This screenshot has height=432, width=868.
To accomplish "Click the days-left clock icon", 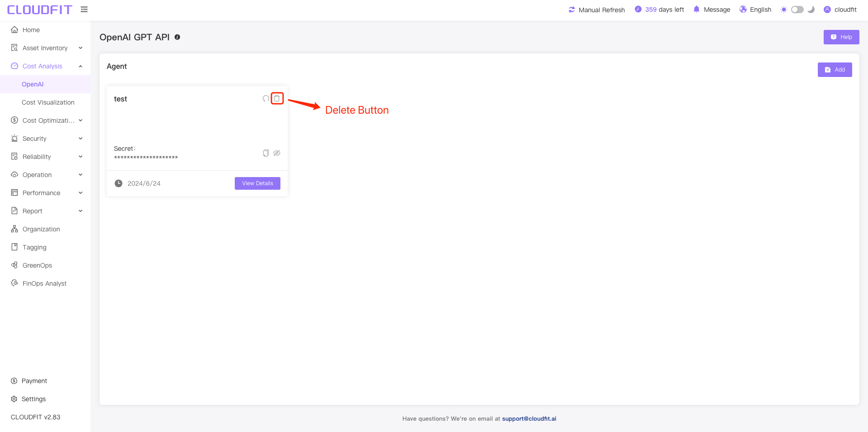I will click(x=638, y=9).
